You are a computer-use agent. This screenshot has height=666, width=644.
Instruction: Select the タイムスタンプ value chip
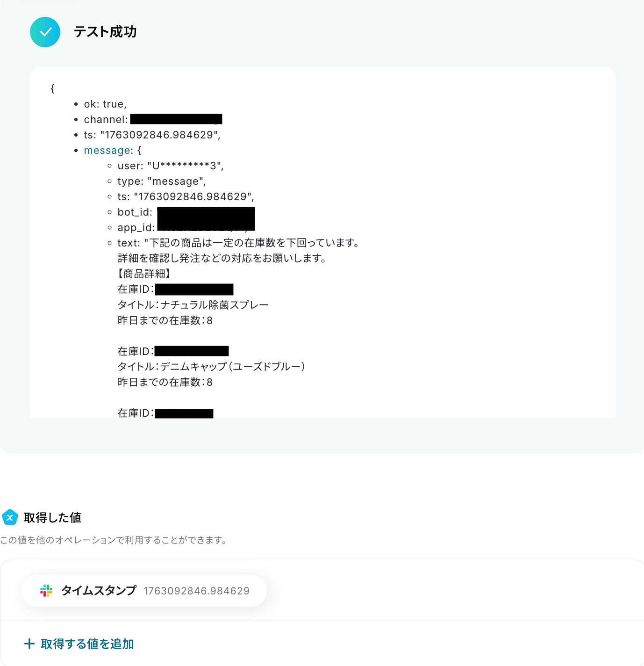tap(144, 591)
